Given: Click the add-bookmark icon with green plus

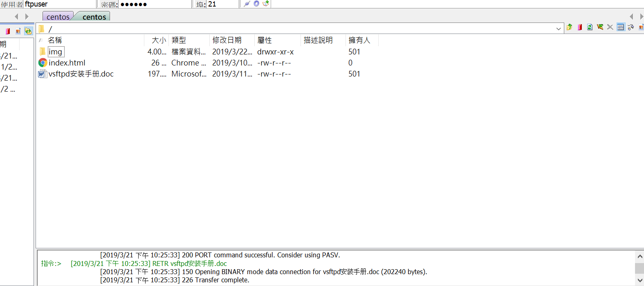Looking at the screenshot, I should tap(266, 4).
